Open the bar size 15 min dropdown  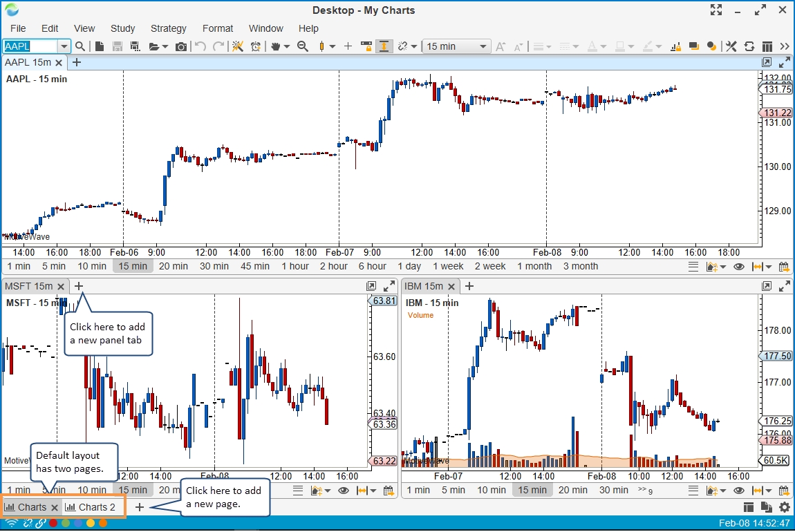456,46
